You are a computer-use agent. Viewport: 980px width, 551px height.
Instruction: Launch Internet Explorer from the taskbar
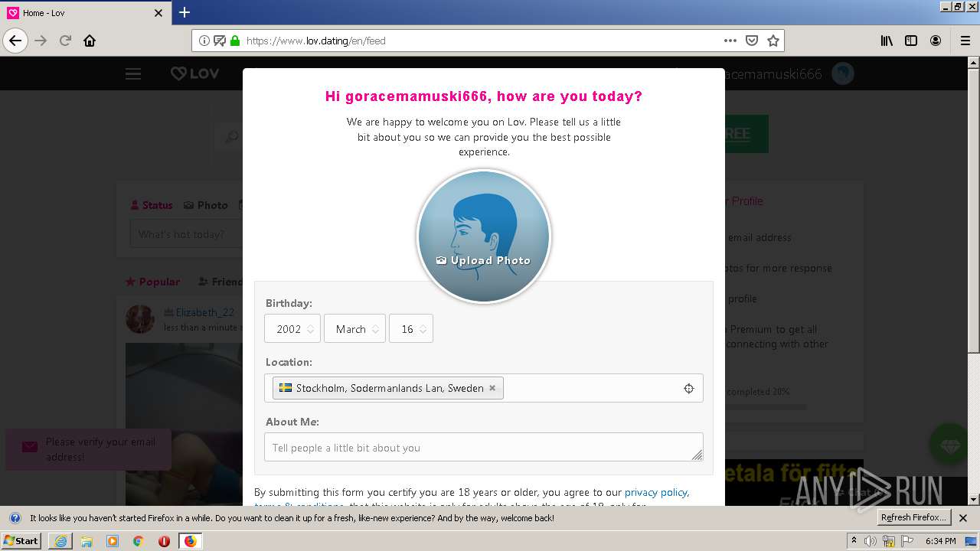pos(60,541)
